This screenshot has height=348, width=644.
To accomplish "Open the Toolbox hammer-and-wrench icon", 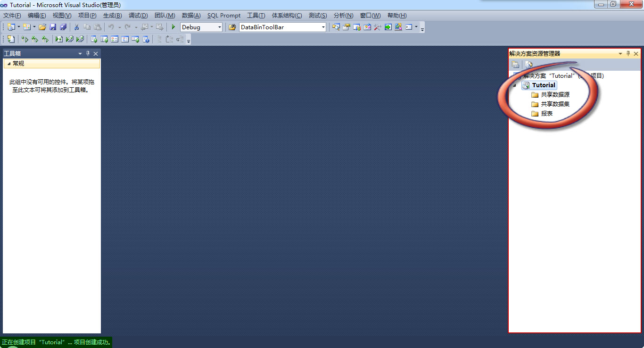I will pos(378,27).
